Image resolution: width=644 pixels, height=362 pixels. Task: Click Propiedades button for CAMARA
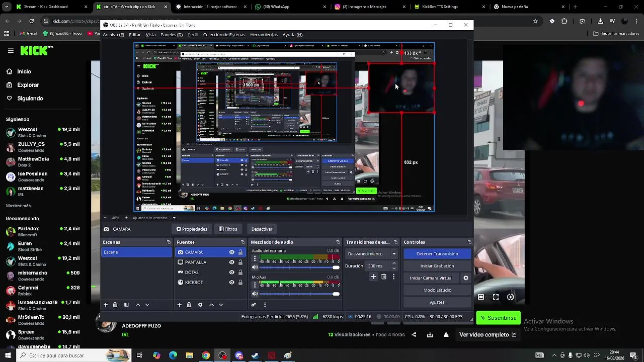pyautogui.click(x=192, y=229)
